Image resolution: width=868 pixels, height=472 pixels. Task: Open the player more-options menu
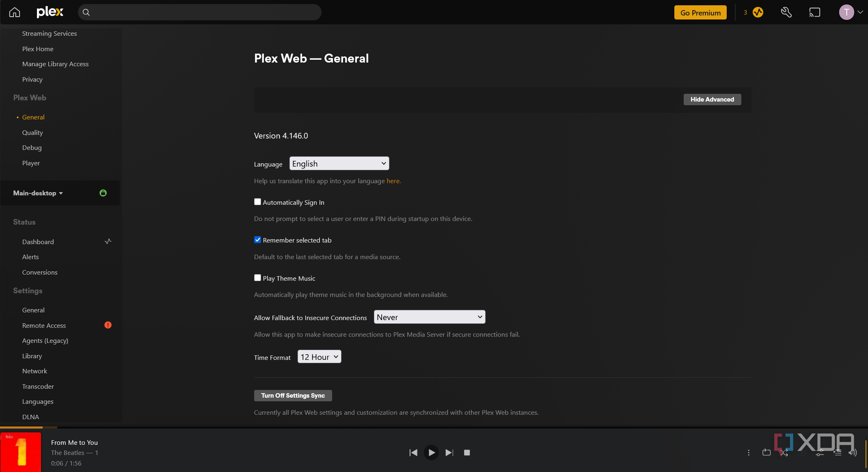click(x=749, y=453)
